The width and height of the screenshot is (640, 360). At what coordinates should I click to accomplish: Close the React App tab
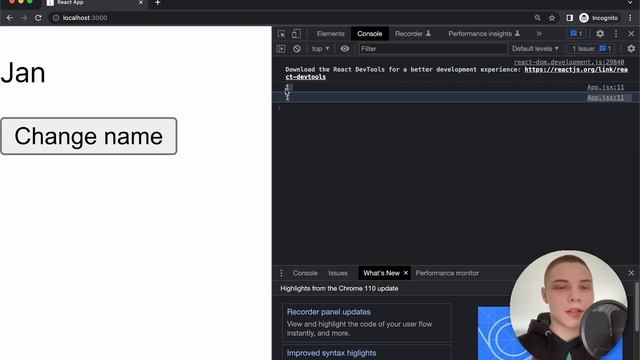[x=141, y=3]
